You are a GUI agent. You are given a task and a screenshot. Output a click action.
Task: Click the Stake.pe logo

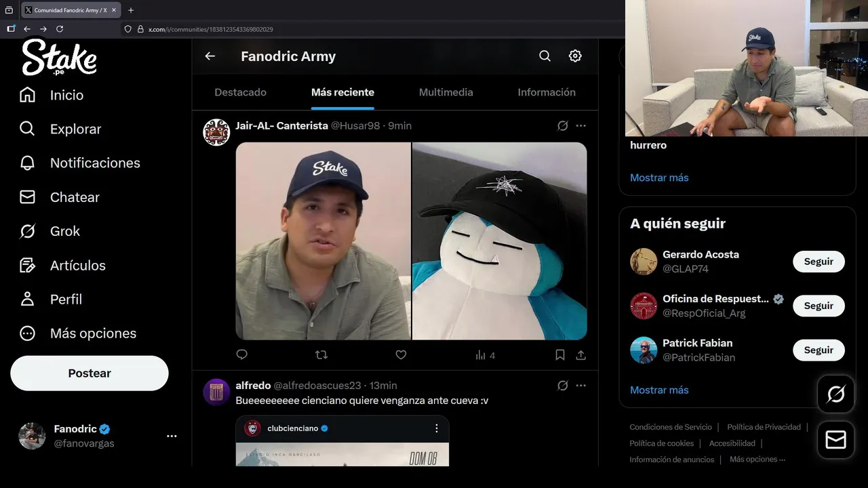click(59, 57)
